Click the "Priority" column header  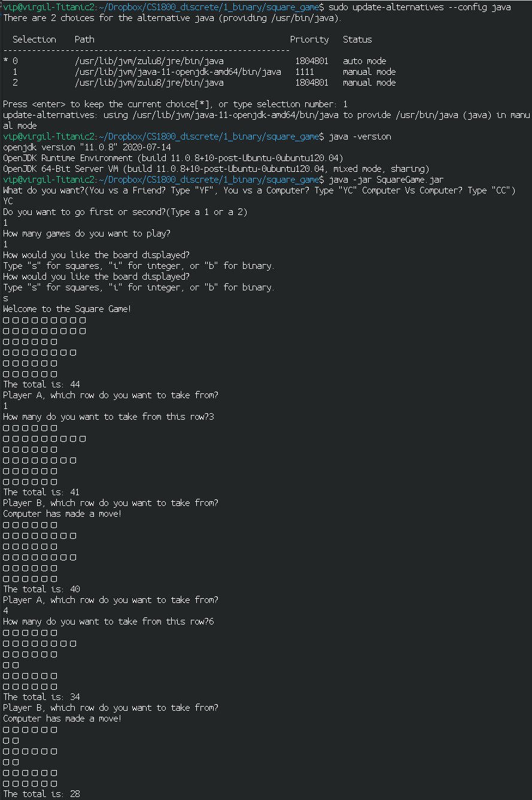309,40
